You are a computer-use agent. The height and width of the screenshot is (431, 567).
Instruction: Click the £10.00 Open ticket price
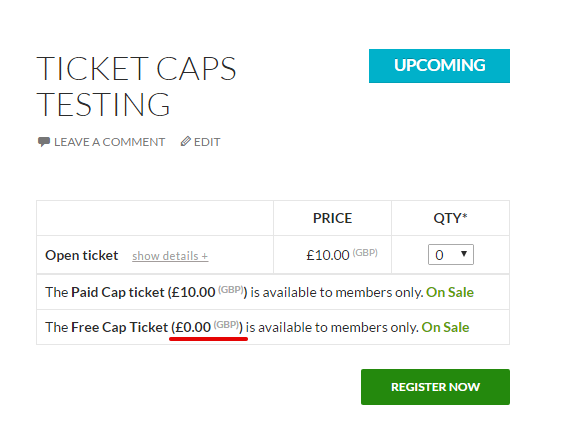328,255
